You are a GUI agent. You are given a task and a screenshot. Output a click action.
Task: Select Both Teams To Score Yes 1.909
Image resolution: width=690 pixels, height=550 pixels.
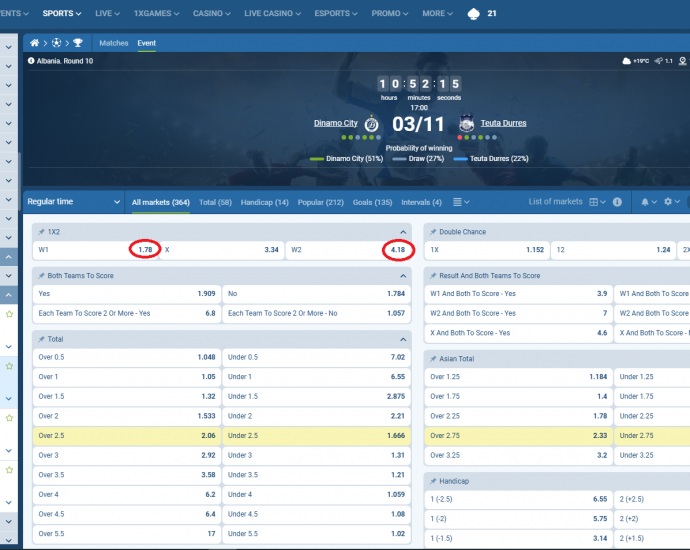pyautogui.click(x=127, y=294)
